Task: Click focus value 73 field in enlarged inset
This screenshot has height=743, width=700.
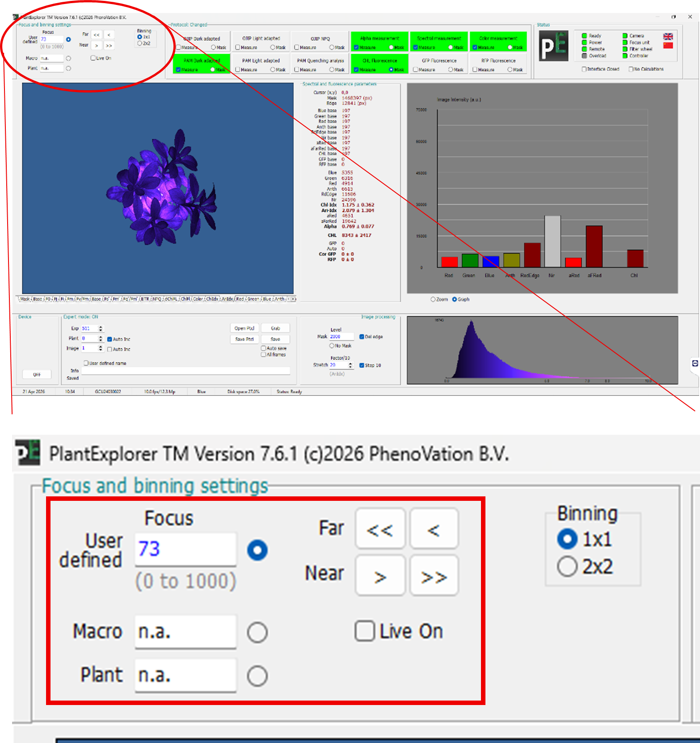Action: [x=186, y=549]
